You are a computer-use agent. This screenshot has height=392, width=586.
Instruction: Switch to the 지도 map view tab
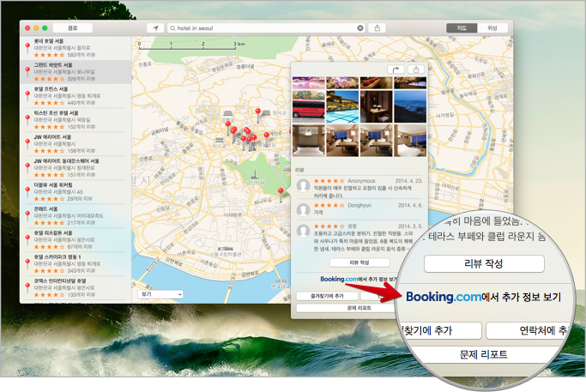pos(462,28)
